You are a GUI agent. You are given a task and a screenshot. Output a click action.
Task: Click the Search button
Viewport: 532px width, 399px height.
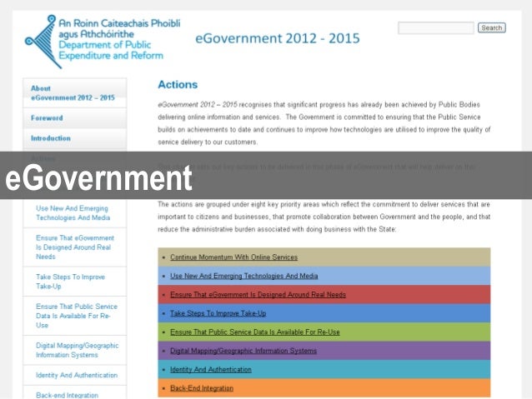[x=492, y=27]
